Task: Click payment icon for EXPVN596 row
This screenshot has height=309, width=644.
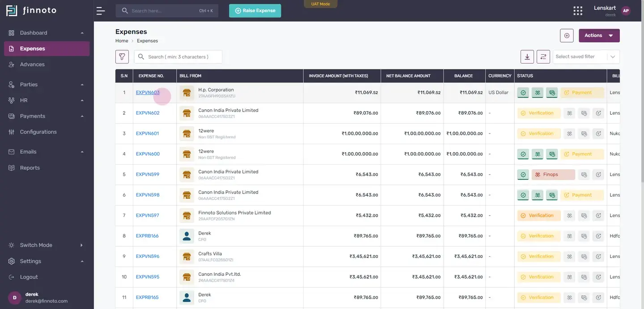Action: 598,257
